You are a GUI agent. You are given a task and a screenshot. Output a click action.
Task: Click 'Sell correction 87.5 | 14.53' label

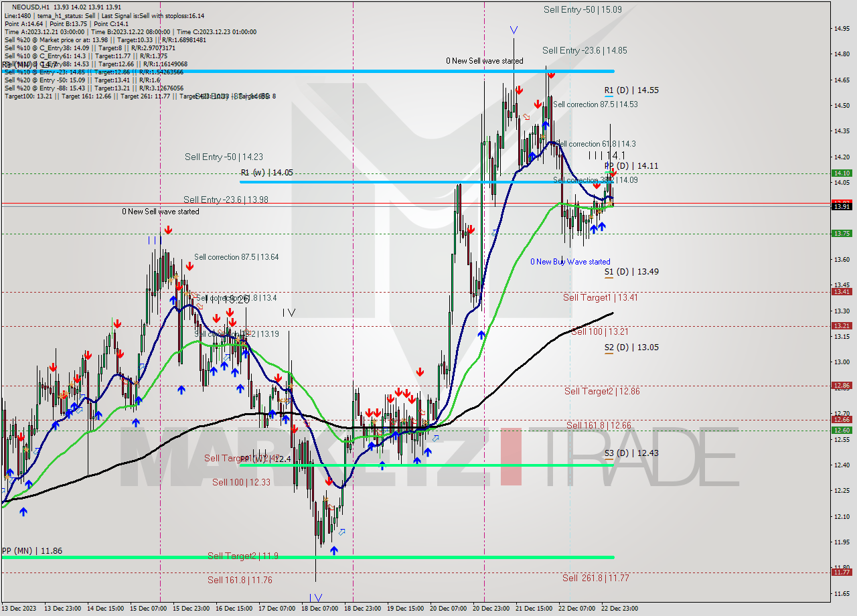595,104
